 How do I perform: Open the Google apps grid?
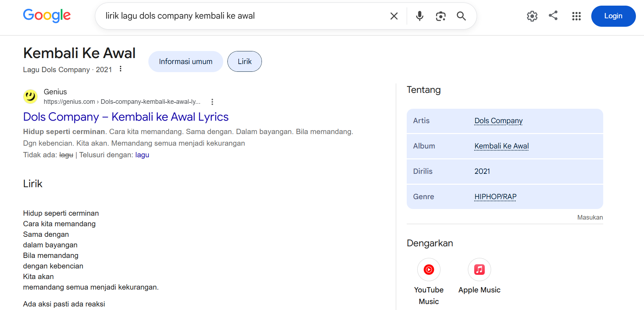click(x=577, y=16)
